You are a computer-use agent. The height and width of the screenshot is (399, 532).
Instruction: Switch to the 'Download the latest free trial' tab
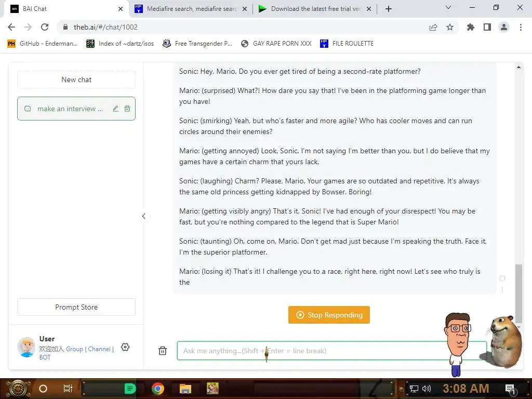point(315,9)
